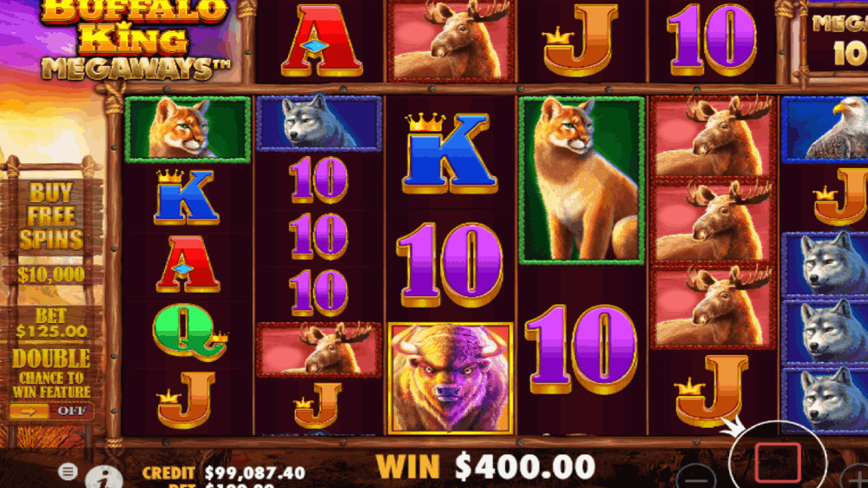Image resolution: width=868 pixels, height=488 pixels.
Task: Toggle Double Chance feature OFF switch
Action: 51,411
